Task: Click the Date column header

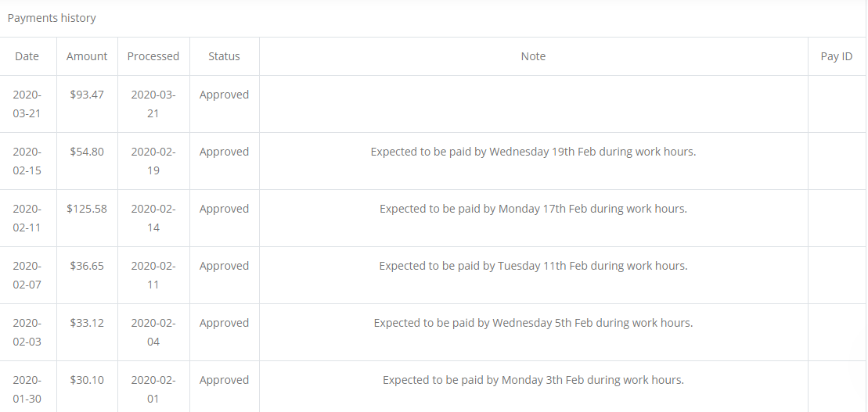Action: [27, 56]
